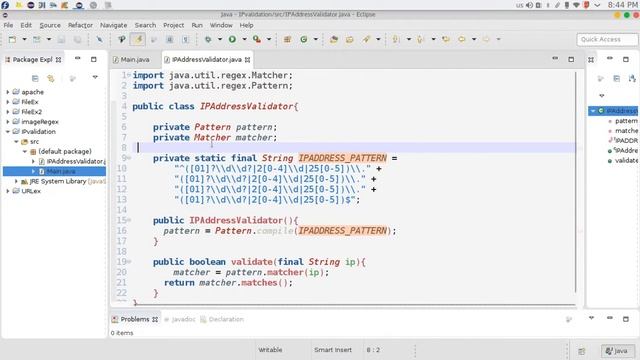Click the Run External Tools icon
Screen dimensions: 640x360
[257, 39]
